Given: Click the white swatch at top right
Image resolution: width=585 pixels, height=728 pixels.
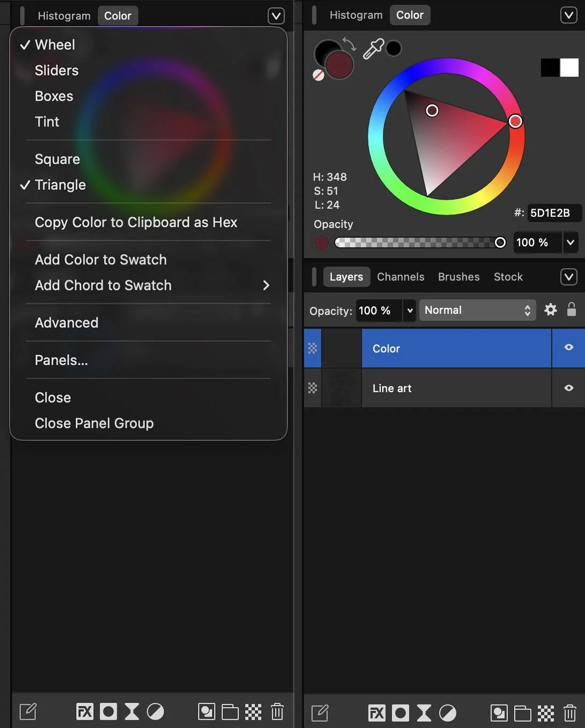Looking at the screenshot, I should click(x=569, y=68).
